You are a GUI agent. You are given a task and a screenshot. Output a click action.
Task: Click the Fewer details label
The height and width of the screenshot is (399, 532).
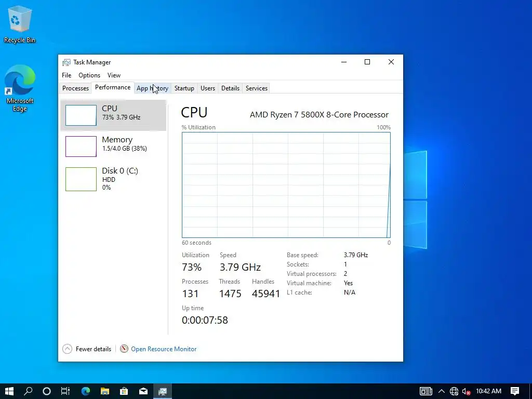pos(94,349)
